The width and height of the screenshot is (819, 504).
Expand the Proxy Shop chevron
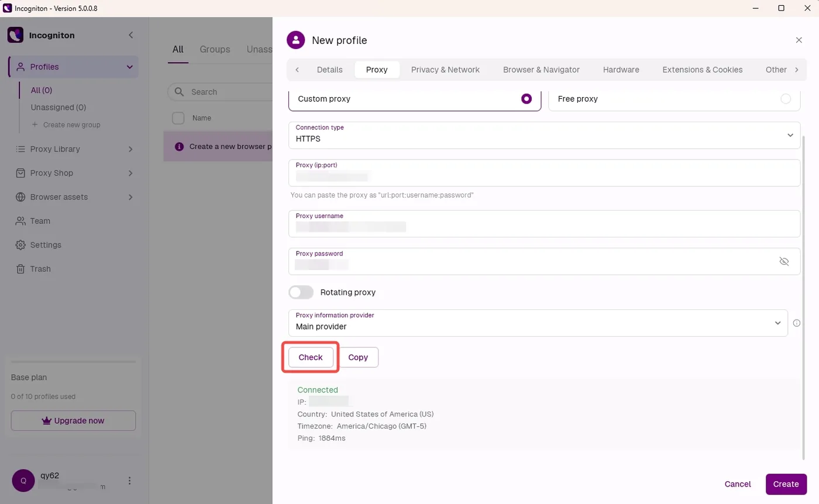pos(130,173)
